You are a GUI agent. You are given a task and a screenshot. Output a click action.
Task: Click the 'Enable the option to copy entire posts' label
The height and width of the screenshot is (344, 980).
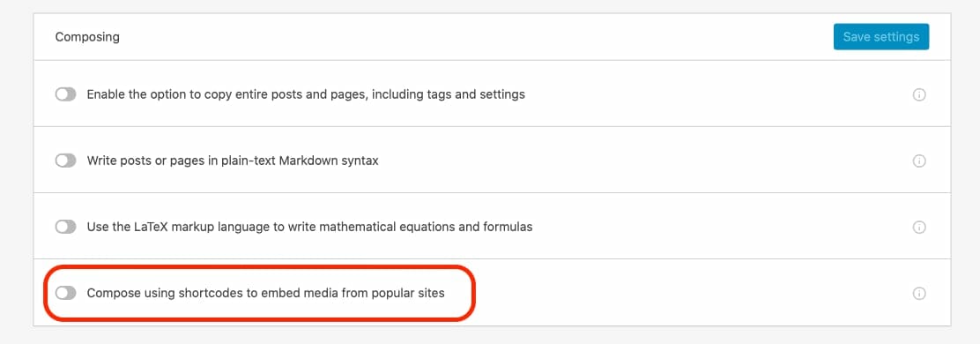(306, 94)
